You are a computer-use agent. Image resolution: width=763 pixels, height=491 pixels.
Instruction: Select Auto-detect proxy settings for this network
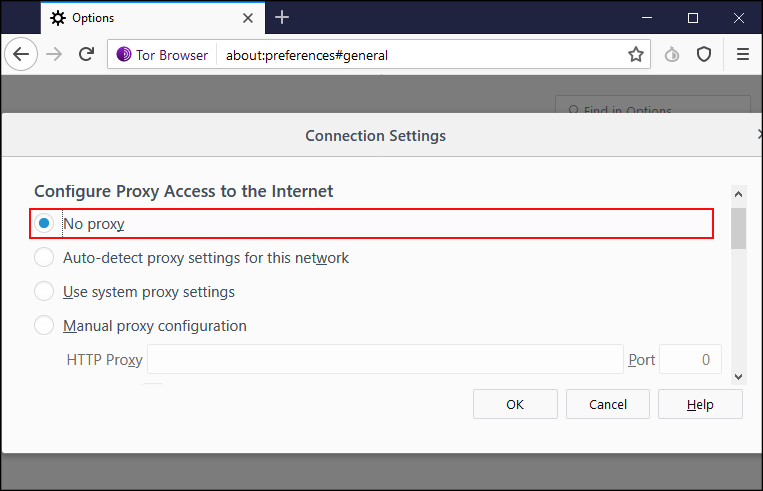(x=44, y=258)
